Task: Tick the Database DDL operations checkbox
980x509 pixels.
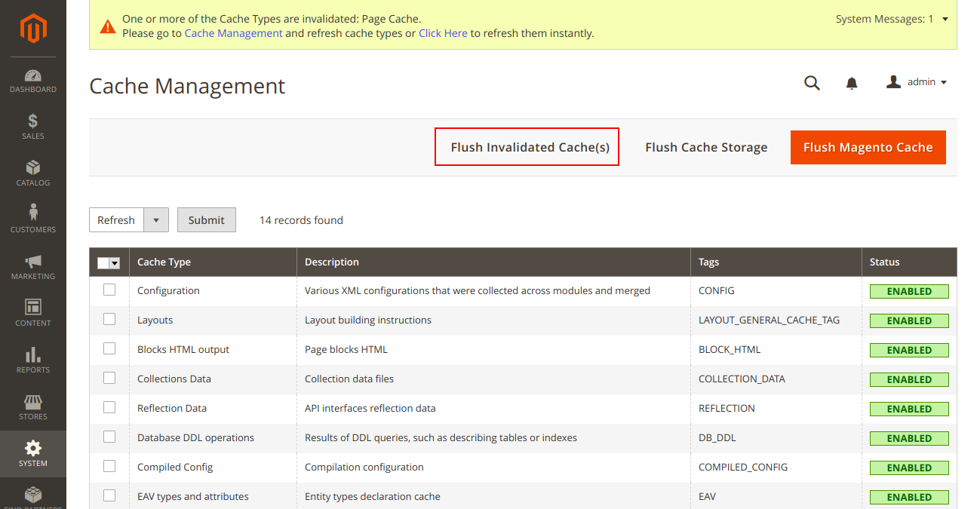Action: [109, 437]
